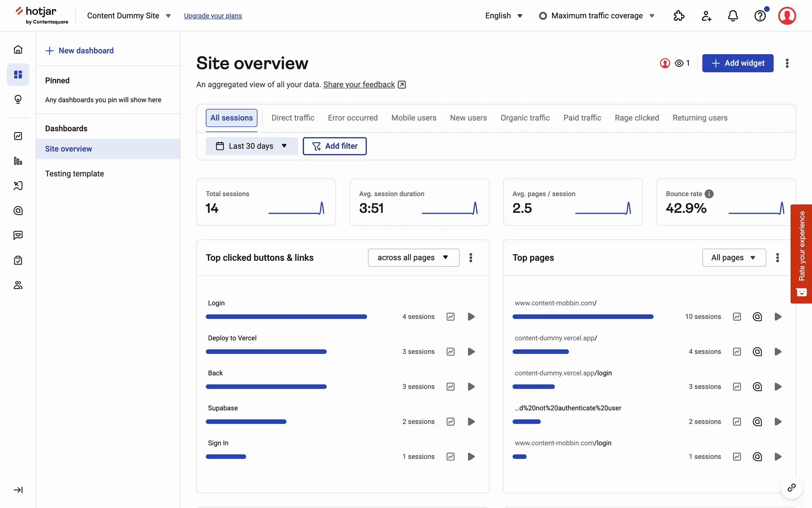Switch to the Mobile users tab
The height and width of the screenshot is (508, 812).
(414, 118)
